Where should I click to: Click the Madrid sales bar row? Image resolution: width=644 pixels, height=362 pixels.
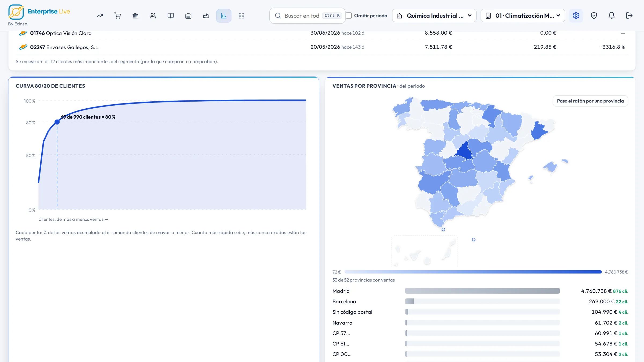[480, 291]
